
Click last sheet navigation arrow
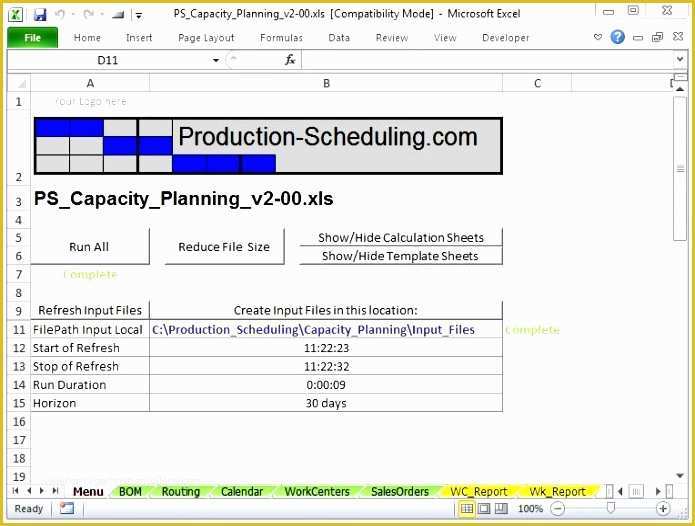tap(55, 491)
